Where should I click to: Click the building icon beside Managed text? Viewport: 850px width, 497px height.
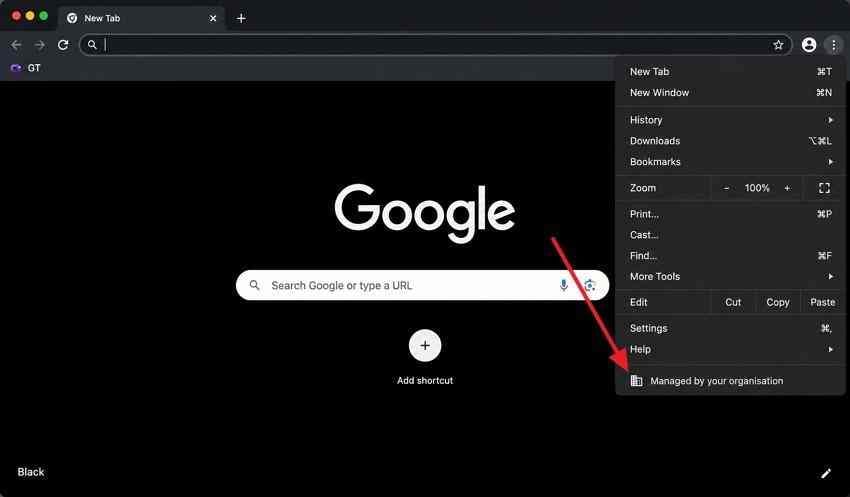pyautogui.click(x=636, y=381)
